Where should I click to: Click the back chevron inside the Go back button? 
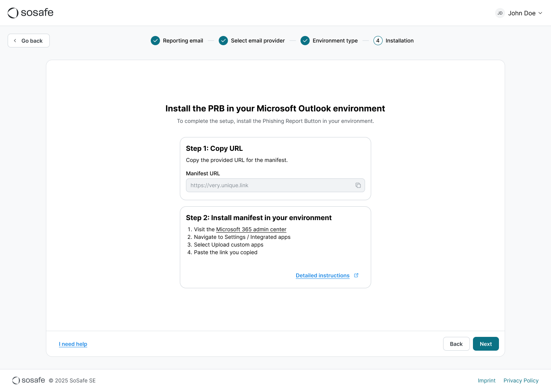pyautogui.click(x=15, y=40)
